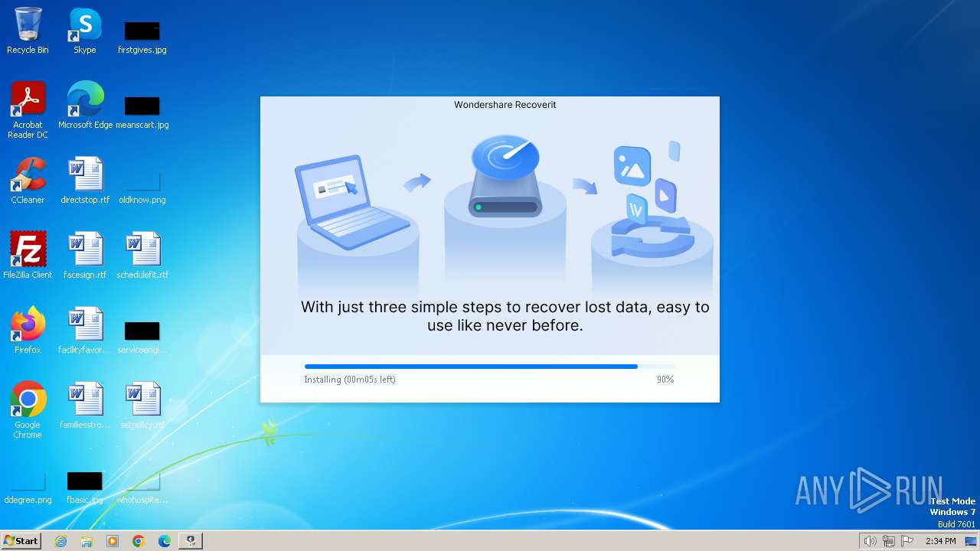Screen dimensions: 980x551
Task: Click the 2:34 PM system clock
Action: click(x=940, y=541)
